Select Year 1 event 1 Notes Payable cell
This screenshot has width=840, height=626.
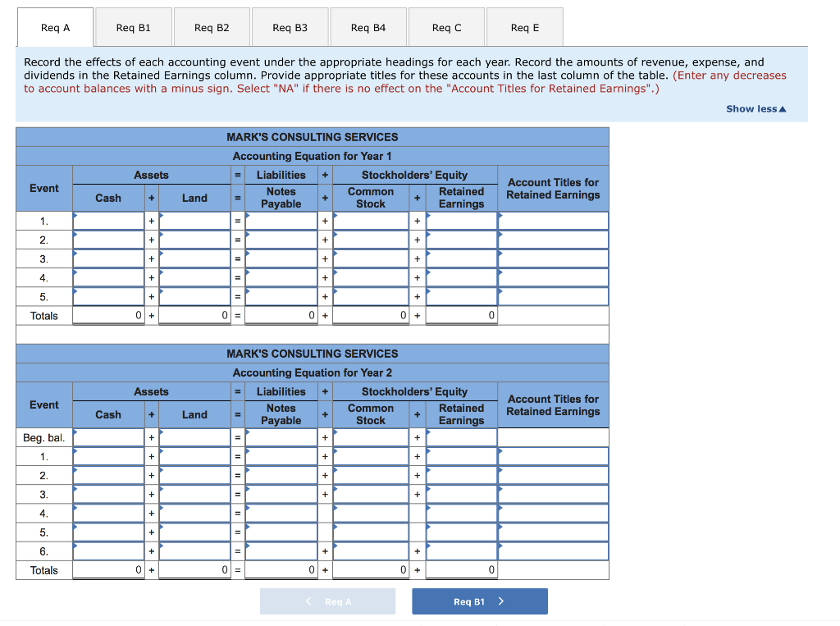coord(281,221)
